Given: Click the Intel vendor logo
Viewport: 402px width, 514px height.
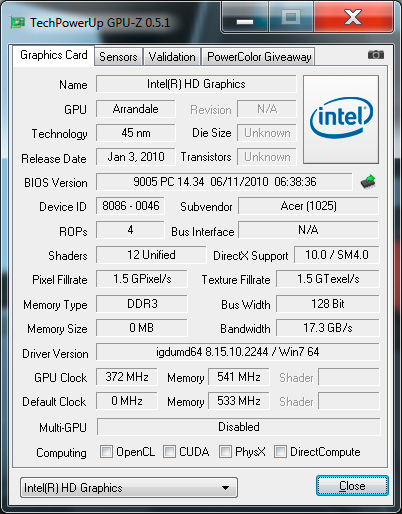Looking at the screenshot, I should coord(341,119).
